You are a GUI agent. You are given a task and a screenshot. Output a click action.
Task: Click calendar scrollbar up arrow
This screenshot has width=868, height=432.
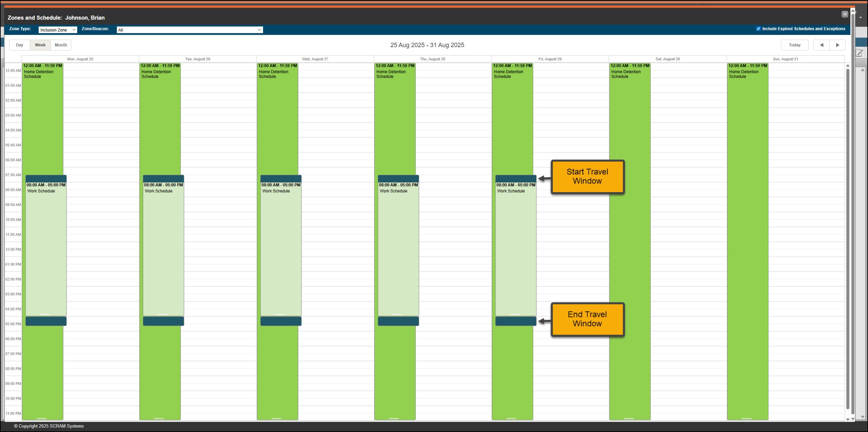coord(848,66)
